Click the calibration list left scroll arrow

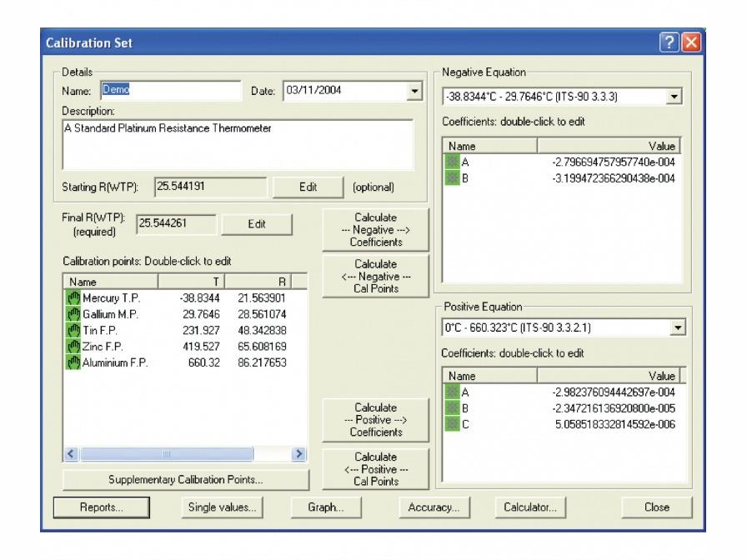[72, 454]
